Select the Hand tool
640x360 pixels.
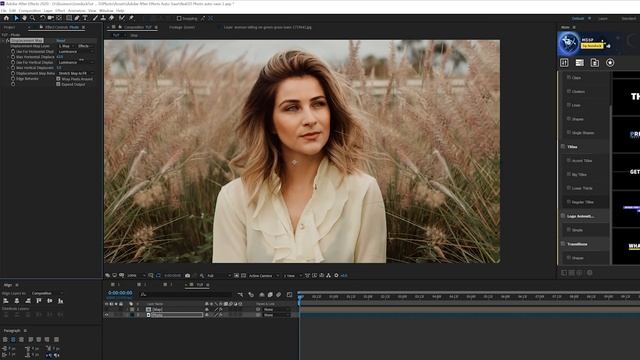[x=24, y=18]
